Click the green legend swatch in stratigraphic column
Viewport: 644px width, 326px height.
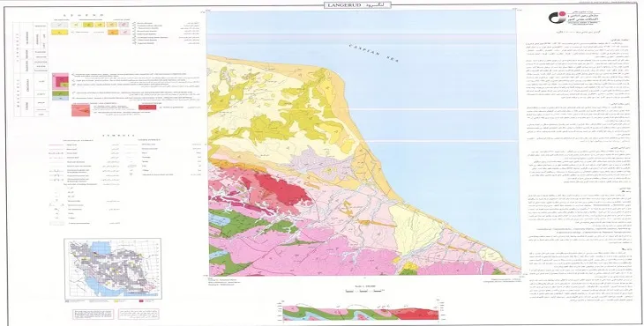[x=60, y=94]
